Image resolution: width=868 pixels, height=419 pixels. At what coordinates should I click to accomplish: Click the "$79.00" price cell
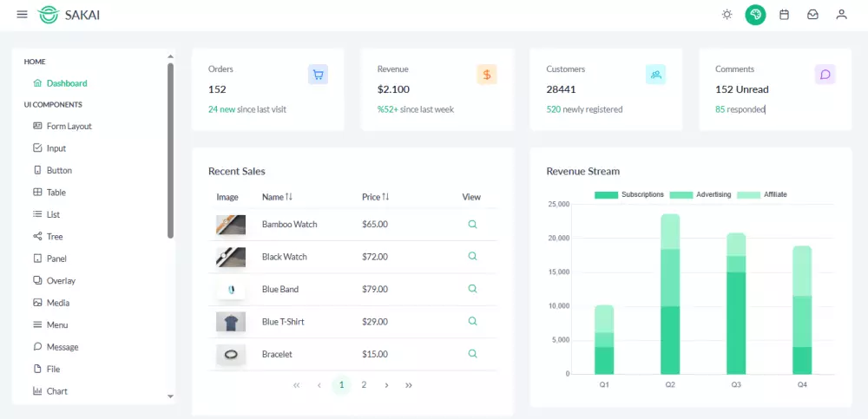pyautogui.click(x=375, y=289)
